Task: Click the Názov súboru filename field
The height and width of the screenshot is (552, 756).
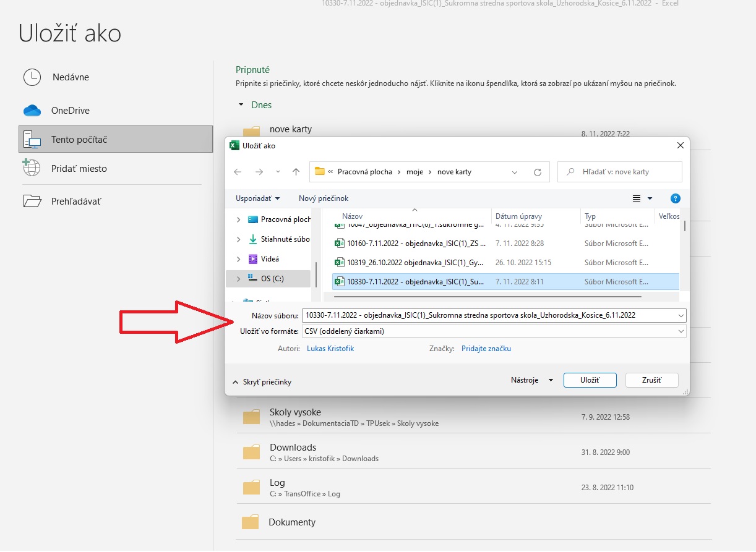Action: [489, 315]
